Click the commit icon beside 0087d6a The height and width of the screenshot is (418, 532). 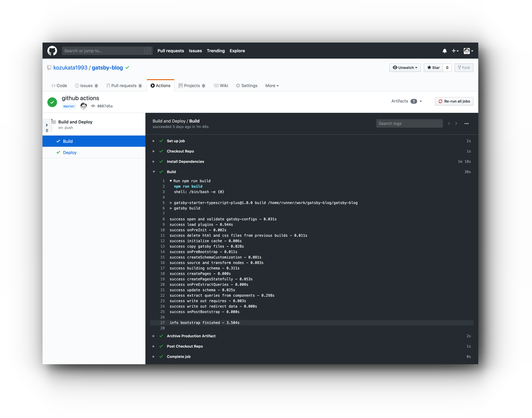[x=93, y=106]
